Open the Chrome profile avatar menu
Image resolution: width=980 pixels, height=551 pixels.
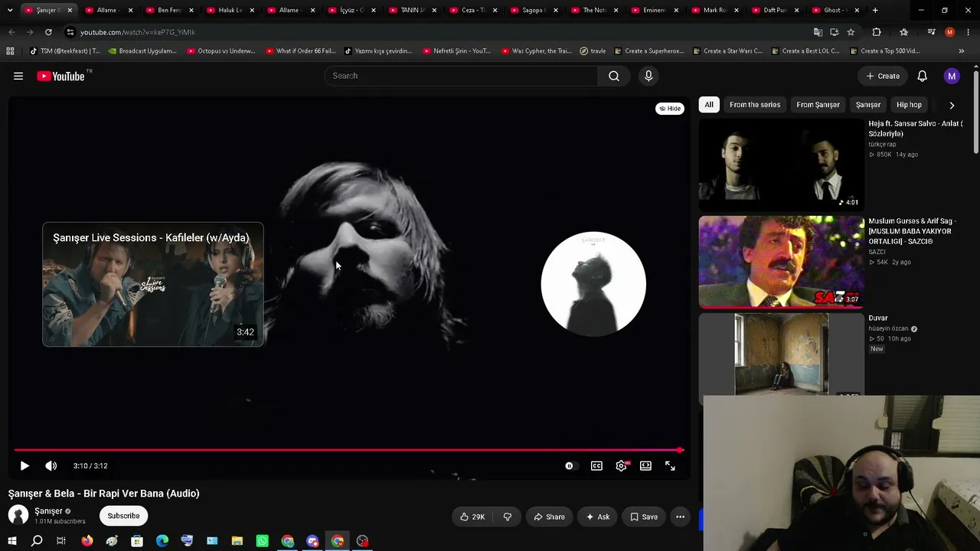950,32
